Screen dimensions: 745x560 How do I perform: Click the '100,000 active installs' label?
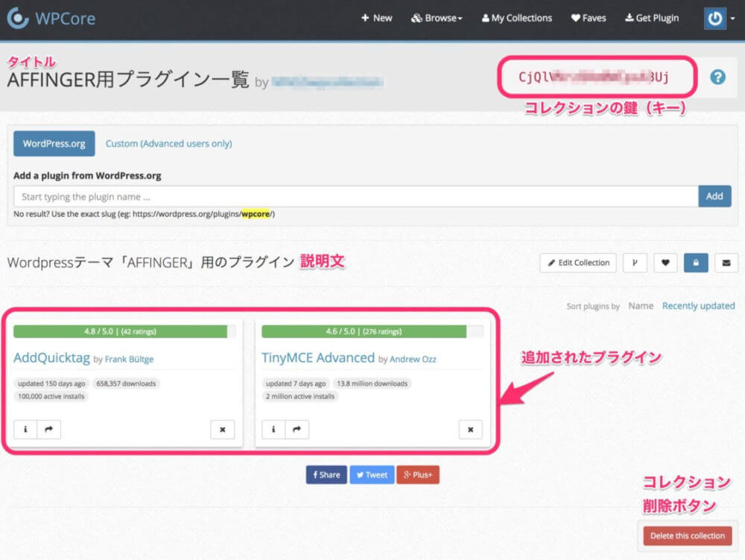pyautogui.click(x=51, y=396)
